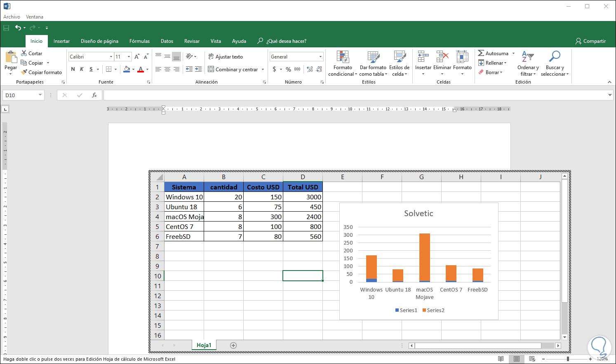Click the Save icon in quick access toolbar
The width and height of the screenshot is (616, 364).
(6, 28)
